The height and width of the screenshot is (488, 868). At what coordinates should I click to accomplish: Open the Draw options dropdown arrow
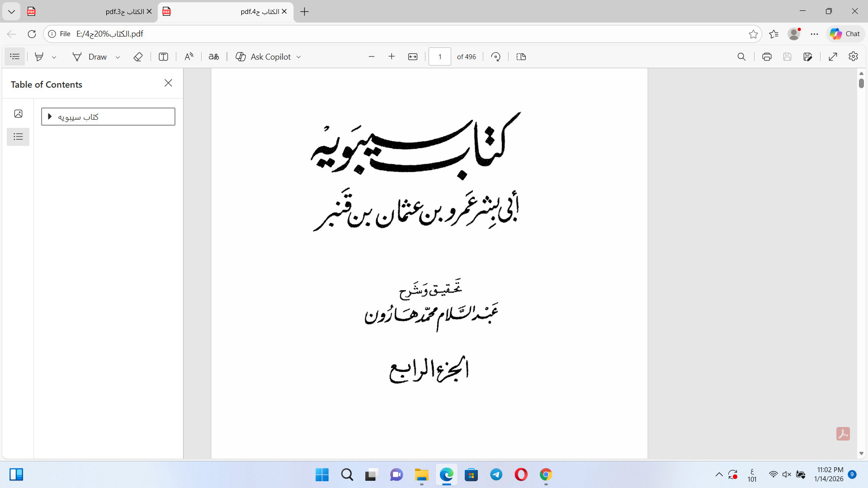(x=118, y=57)
